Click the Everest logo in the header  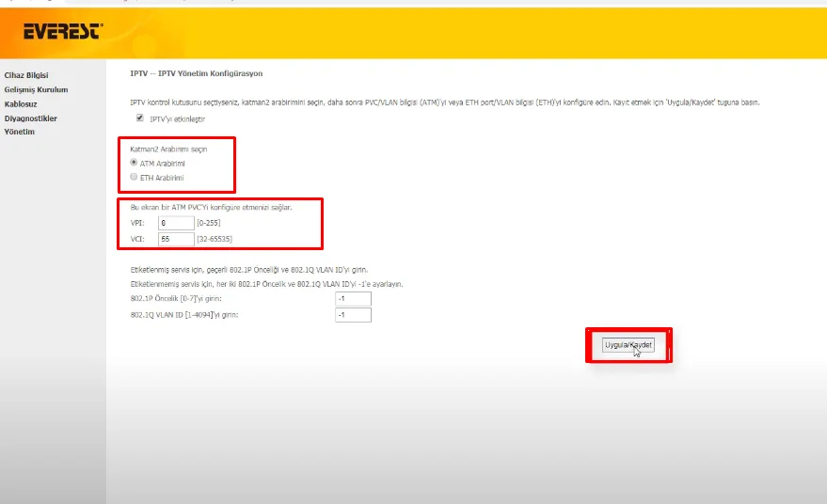point(62,33)
